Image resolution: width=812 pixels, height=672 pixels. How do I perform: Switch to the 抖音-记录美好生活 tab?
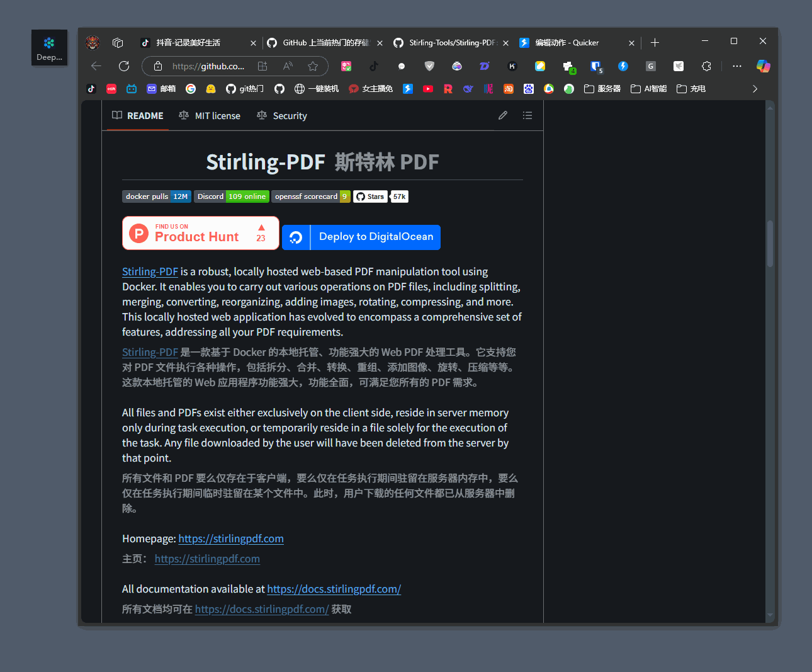188,43
